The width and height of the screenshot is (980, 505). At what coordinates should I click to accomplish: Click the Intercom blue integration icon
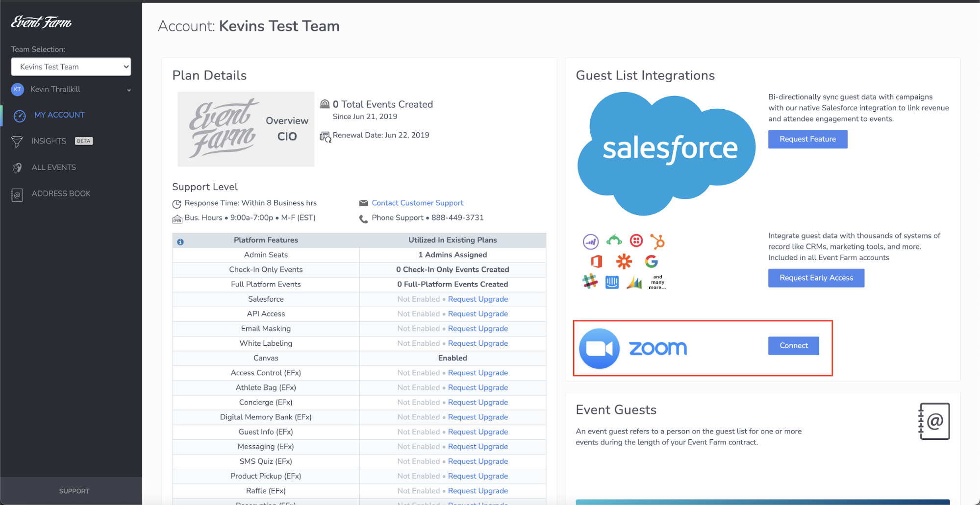point(612,282)
